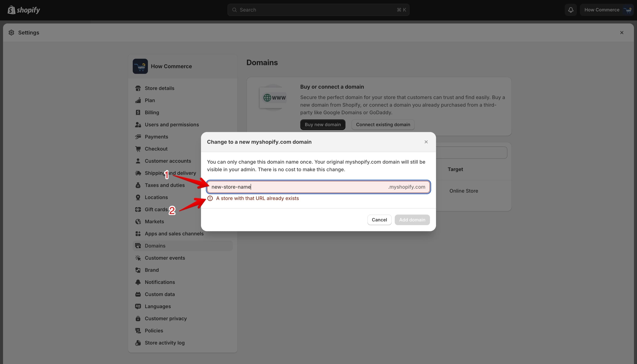The height and width of the screenshot is (364, 637).
Task: Click the Notifications bell icon in the sidebar
Action: pyautogui.click(x=138, y=282)
